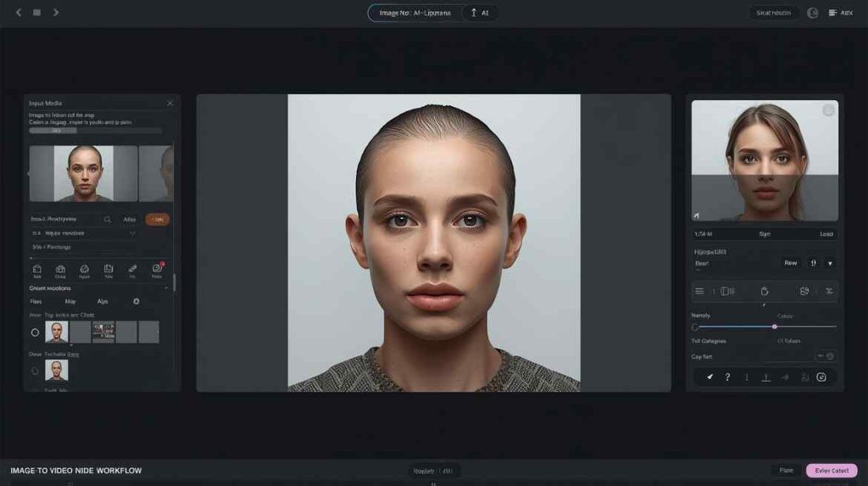Go back with the left chevron arrow
This screenshot has height=486, width=868.
19,12
